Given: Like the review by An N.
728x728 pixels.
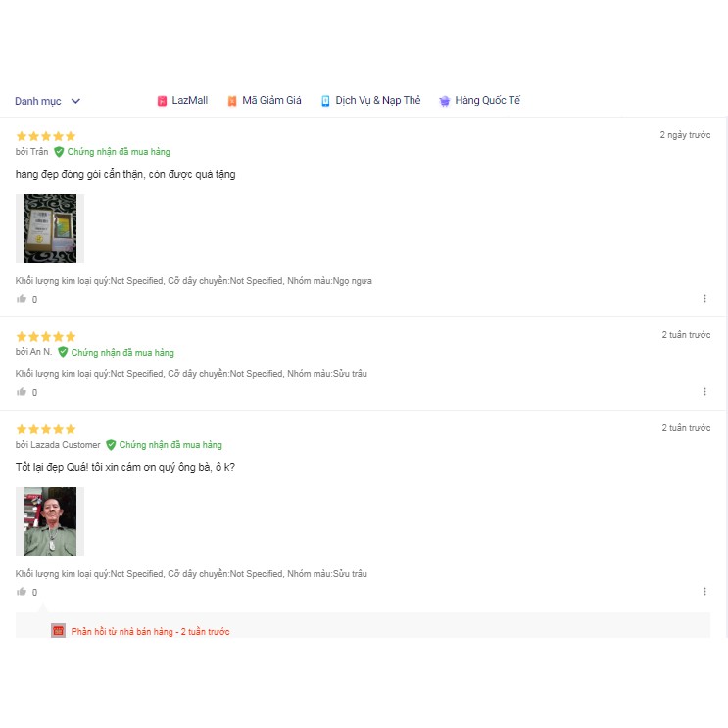Looking at the screenshot, I should (x=22, y=392).
